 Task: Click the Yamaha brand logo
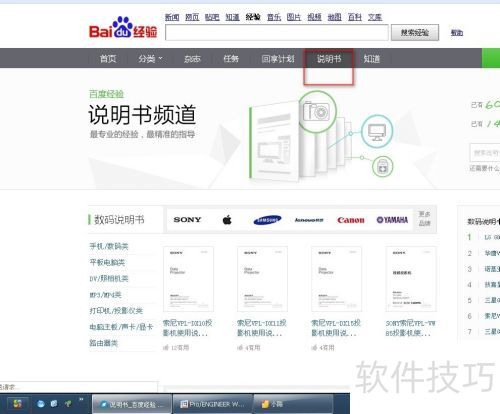[x=392, y=220]
